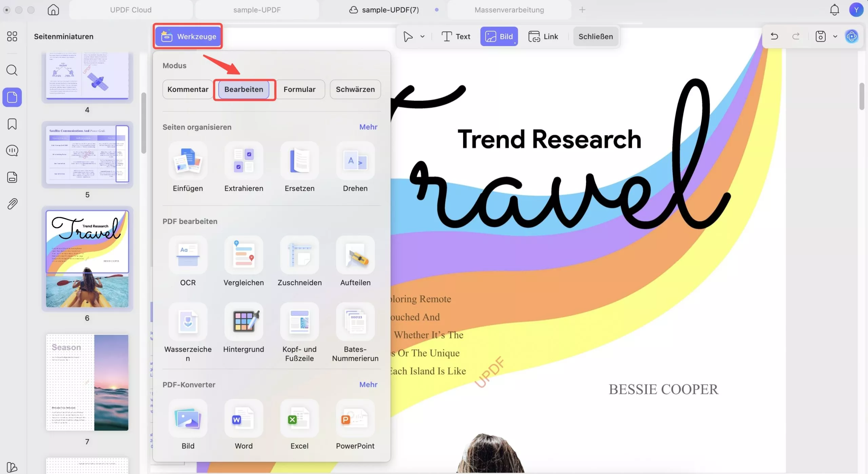Select the page 7 thumbnail

[87, 383]
